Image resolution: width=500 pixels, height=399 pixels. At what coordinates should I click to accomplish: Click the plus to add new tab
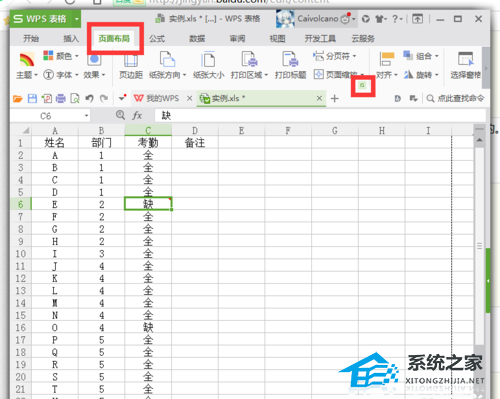pos(334,99)
